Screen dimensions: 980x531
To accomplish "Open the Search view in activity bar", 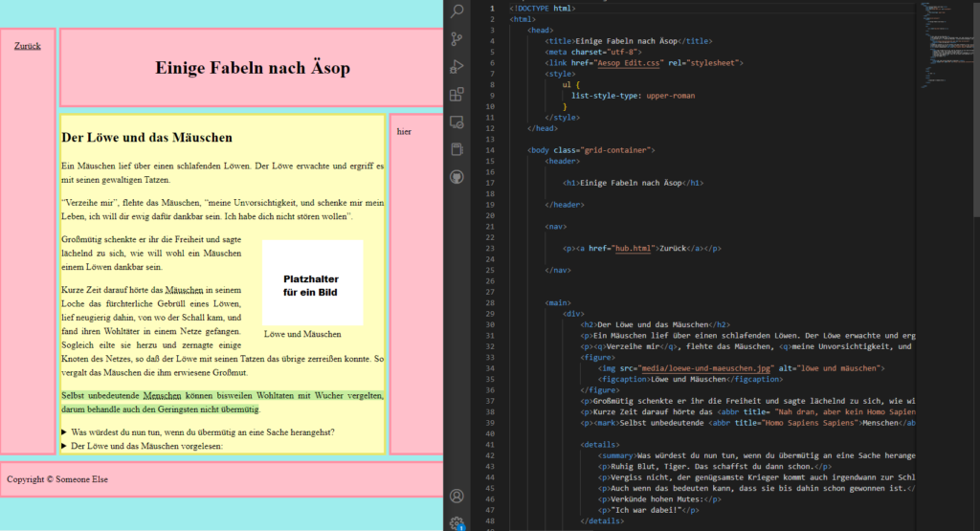I will 457,11.
